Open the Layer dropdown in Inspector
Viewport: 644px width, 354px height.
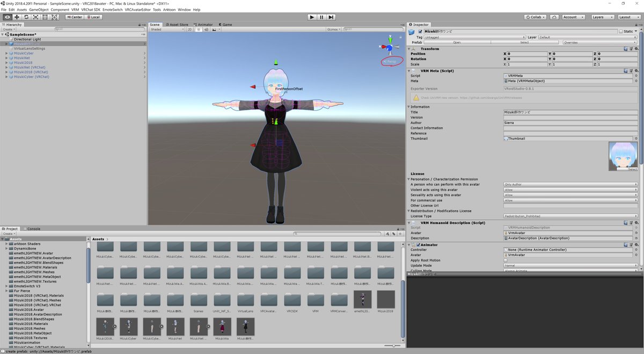[x=588, y=37]
